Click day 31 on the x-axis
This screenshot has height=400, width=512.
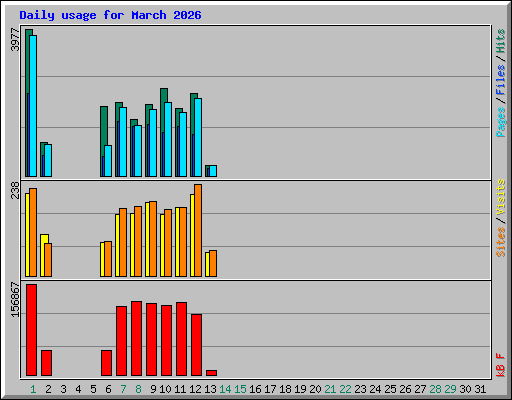[480, 389]
